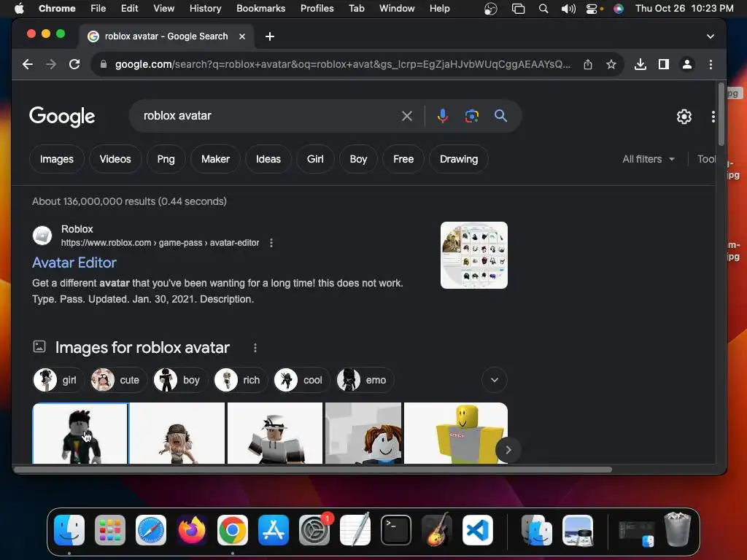Viewport: 747px width, 560px height.
Task: Choose the girl image suggestion chip
Action: coord(58,380)
